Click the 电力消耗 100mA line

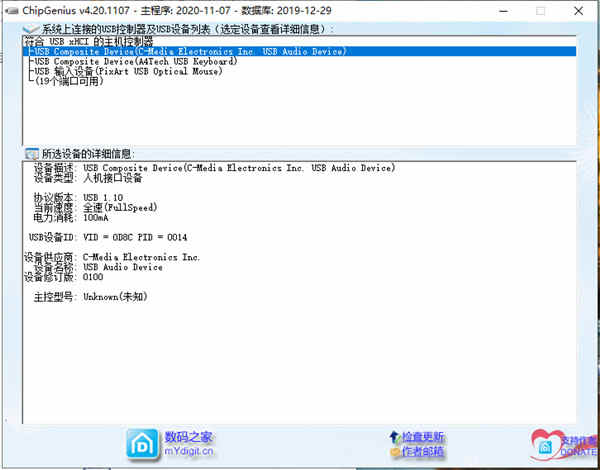pos(71,218)
